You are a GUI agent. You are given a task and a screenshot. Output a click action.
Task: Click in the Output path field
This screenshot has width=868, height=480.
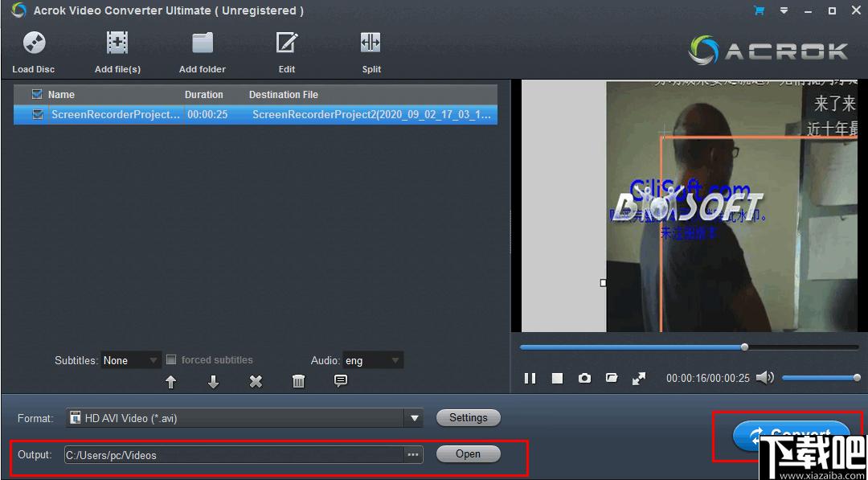coord(235,455)
